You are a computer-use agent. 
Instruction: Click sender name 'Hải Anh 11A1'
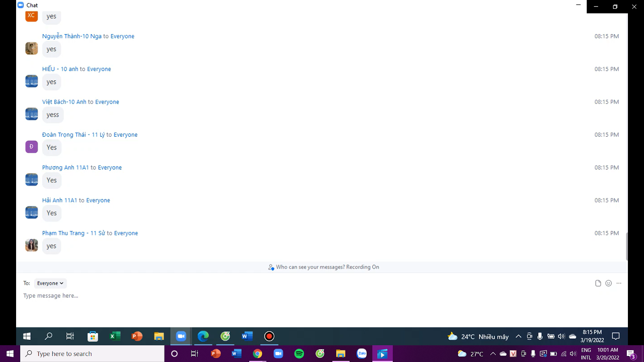[x=60, y=200]
